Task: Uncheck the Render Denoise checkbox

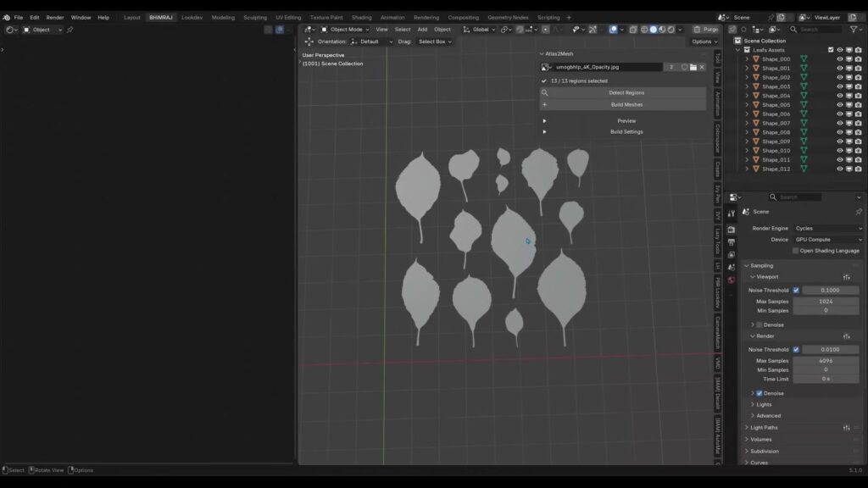Action: click(759, 393)
